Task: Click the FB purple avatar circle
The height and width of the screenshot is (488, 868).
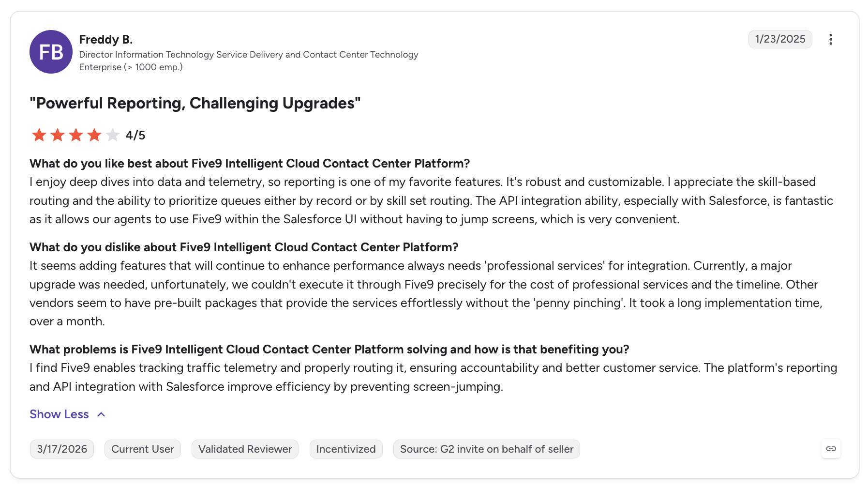Action: (x=51, y=52)
